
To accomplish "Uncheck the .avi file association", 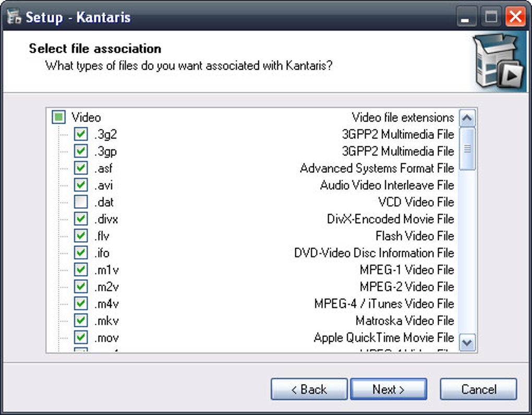I will 80,185.
